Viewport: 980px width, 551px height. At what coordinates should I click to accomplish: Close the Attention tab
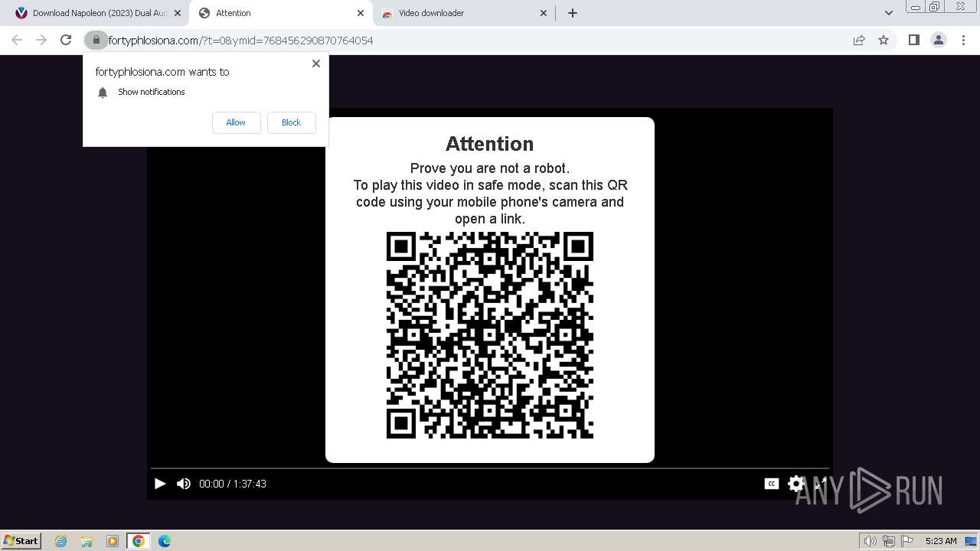tap(361, 13)
